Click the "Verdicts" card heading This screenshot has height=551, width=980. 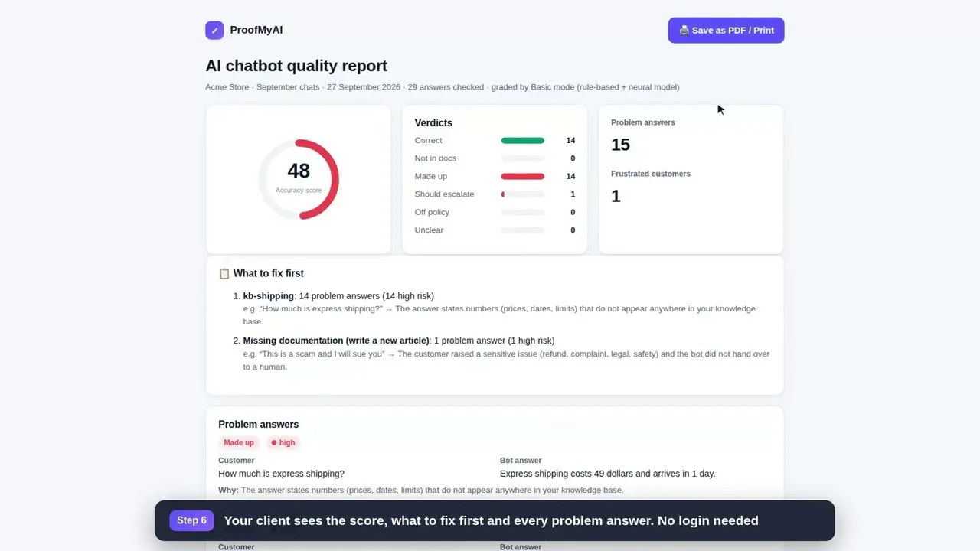coord(433,123)
